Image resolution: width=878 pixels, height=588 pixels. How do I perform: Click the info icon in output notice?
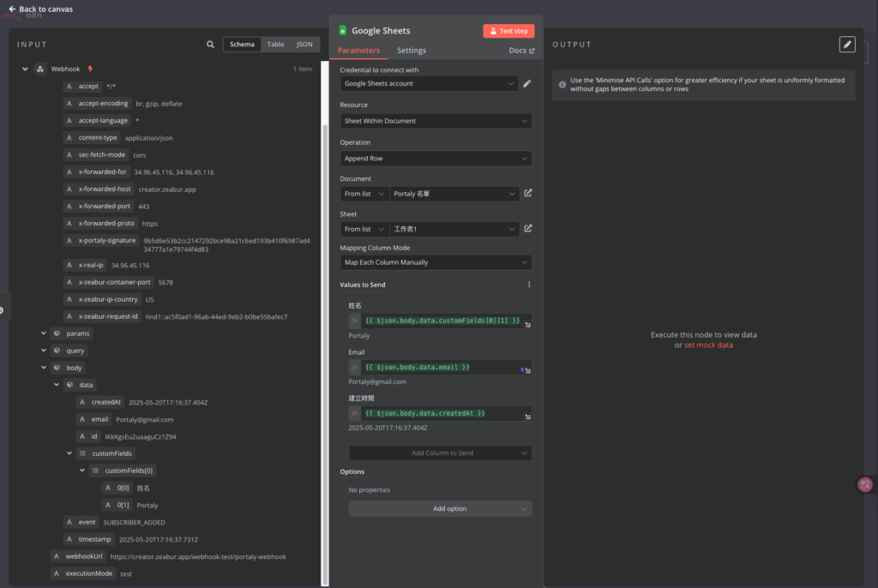(x=562, y=85)
